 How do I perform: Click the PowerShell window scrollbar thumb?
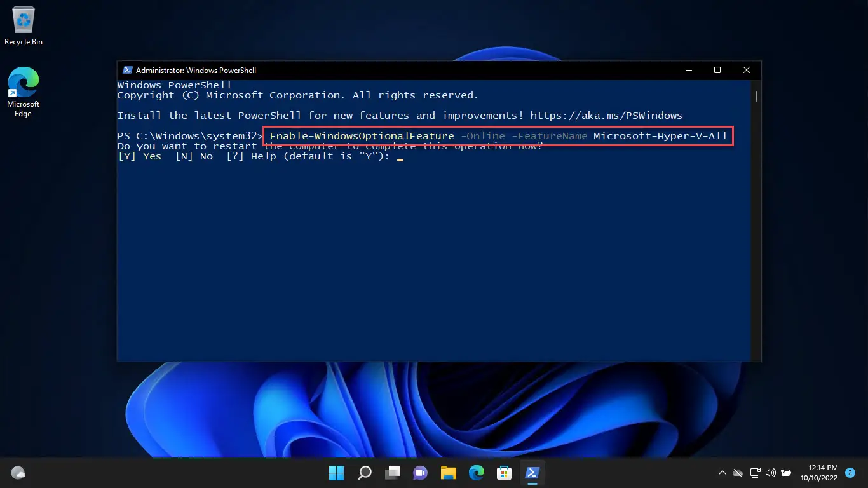pos(756,96)
